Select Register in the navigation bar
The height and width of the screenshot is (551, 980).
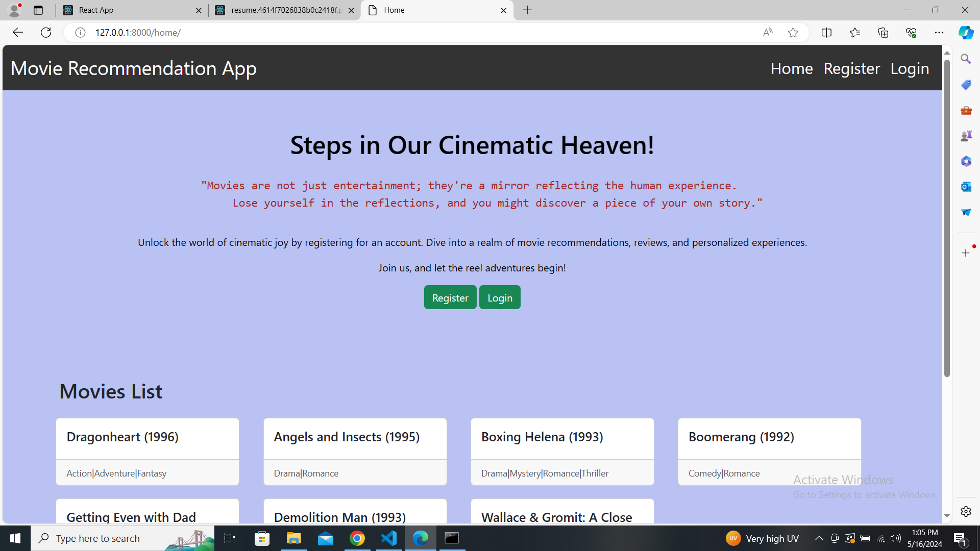pyautogui.click(x=851, y=68)
